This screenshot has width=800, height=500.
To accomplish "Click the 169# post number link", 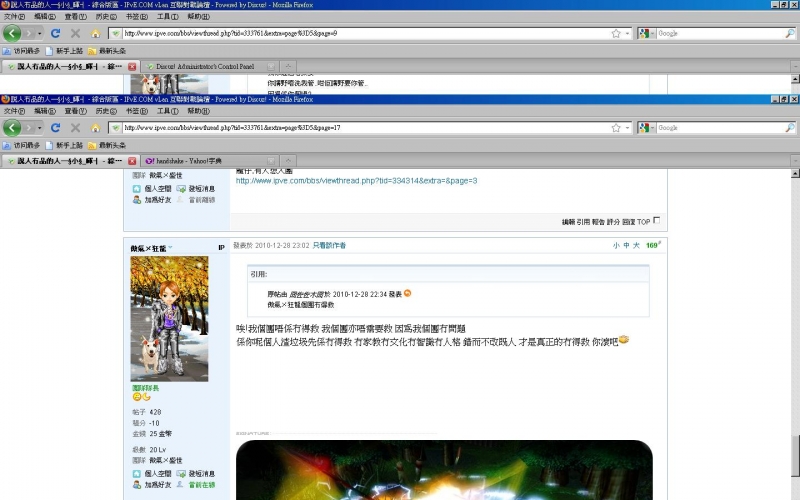I will click(653, 245).
